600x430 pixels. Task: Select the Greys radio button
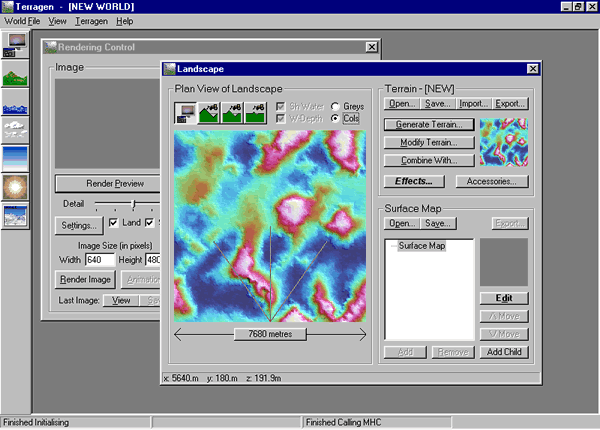click(335, 106)
